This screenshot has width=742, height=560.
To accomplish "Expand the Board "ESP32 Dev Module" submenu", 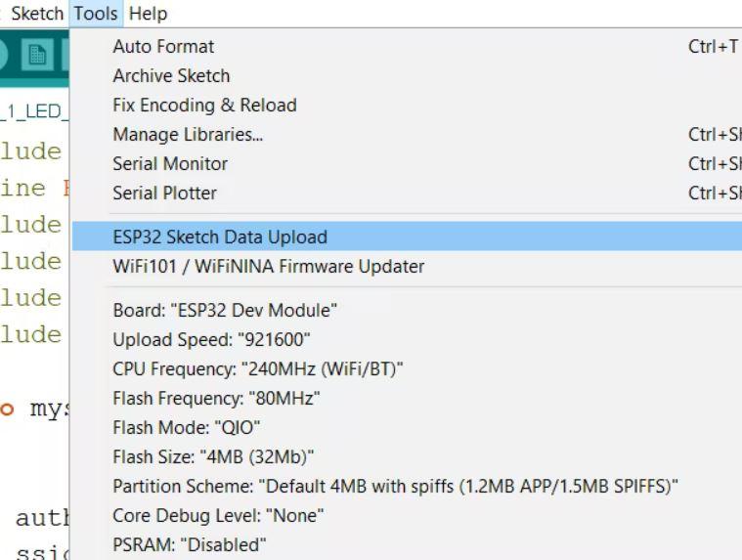I will tap(225, 310).
